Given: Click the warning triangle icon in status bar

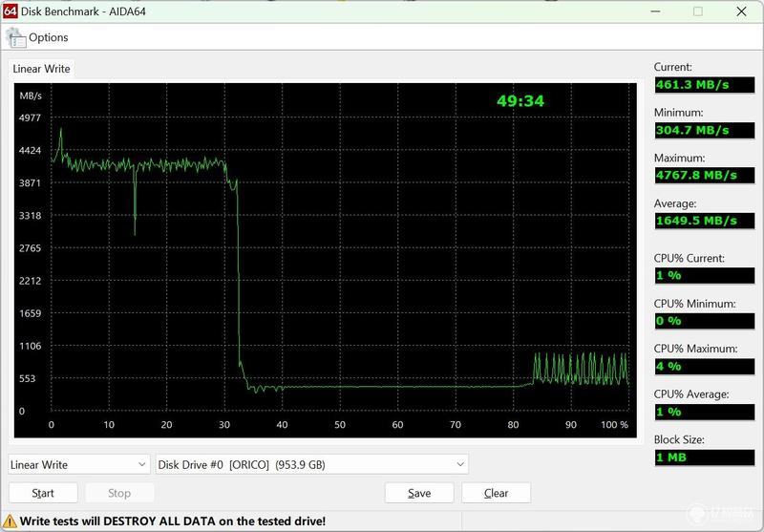Looking at the screenshot, I should [10, 521].
